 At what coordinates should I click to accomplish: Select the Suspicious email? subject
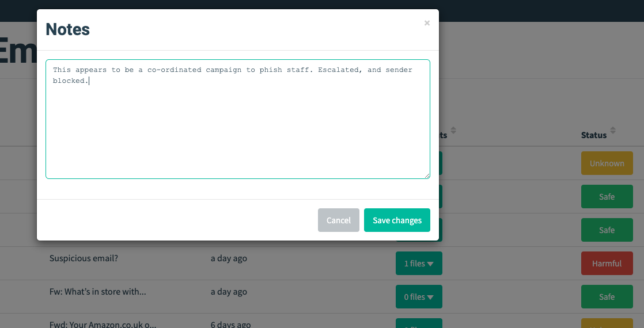pos(84,258)
